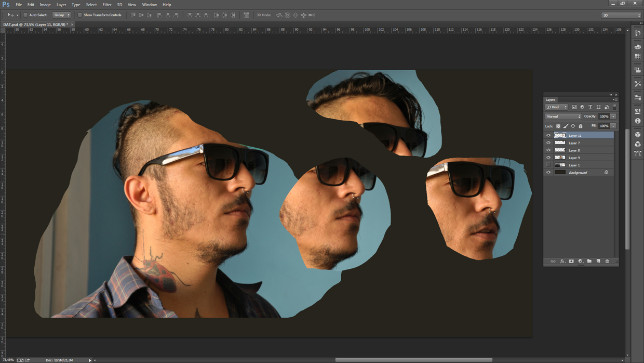
Task: Click the Create new layer icon
Action: tap(598, 262)
